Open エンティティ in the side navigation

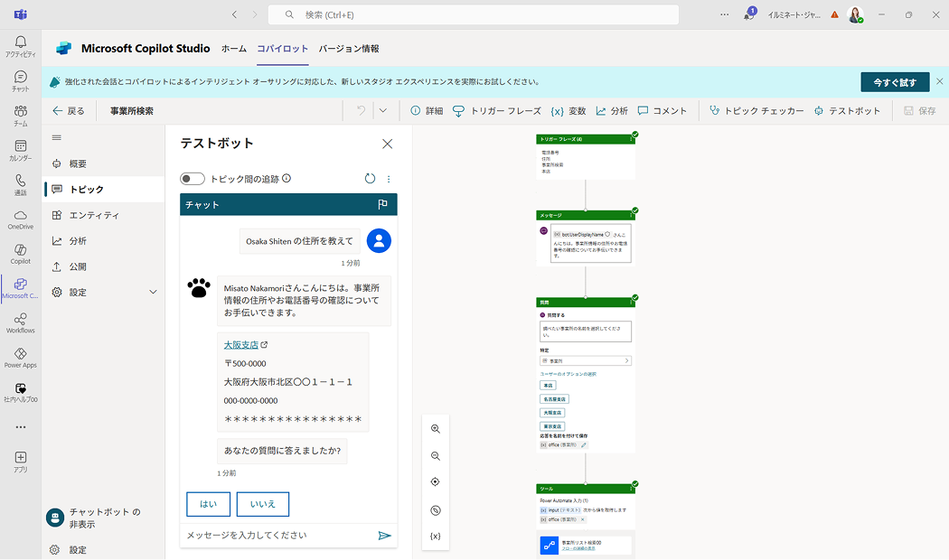(104, 215)
